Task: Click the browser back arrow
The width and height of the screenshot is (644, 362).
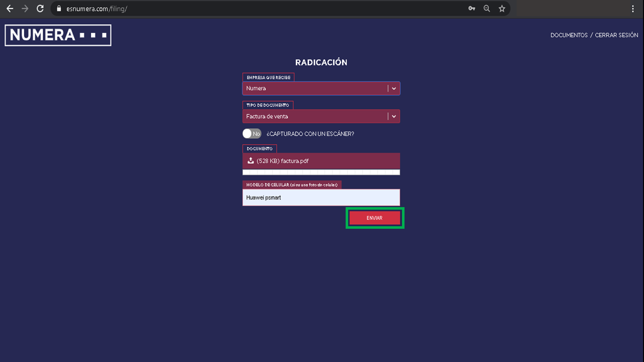Action: [10, 9]
